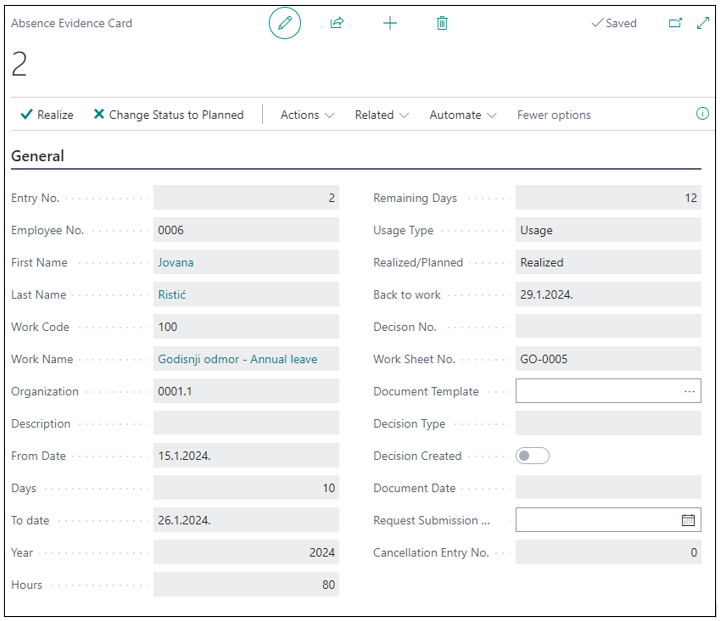
Task: Click the Document Template input field
Action: tap(597, 392)
